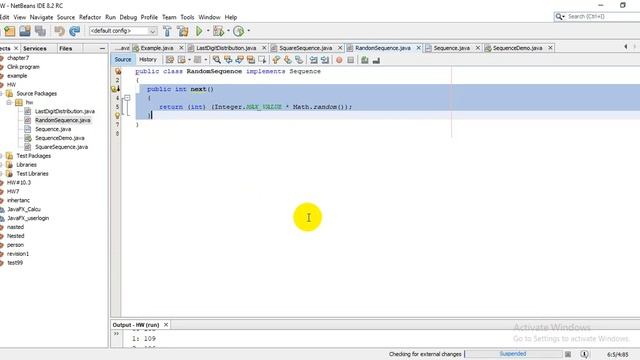Click the New Project toolbar icon
The image size is (640, 360).
9,31
